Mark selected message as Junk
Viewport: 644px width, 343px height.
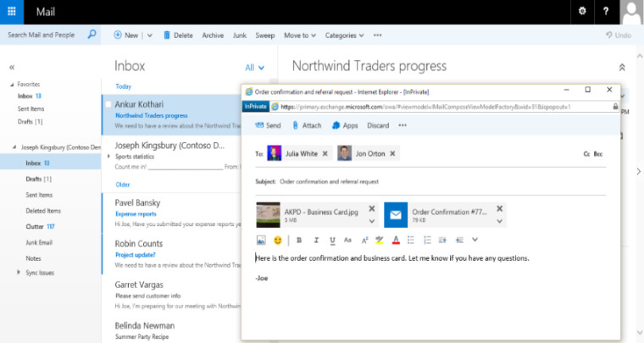[240, 36]
